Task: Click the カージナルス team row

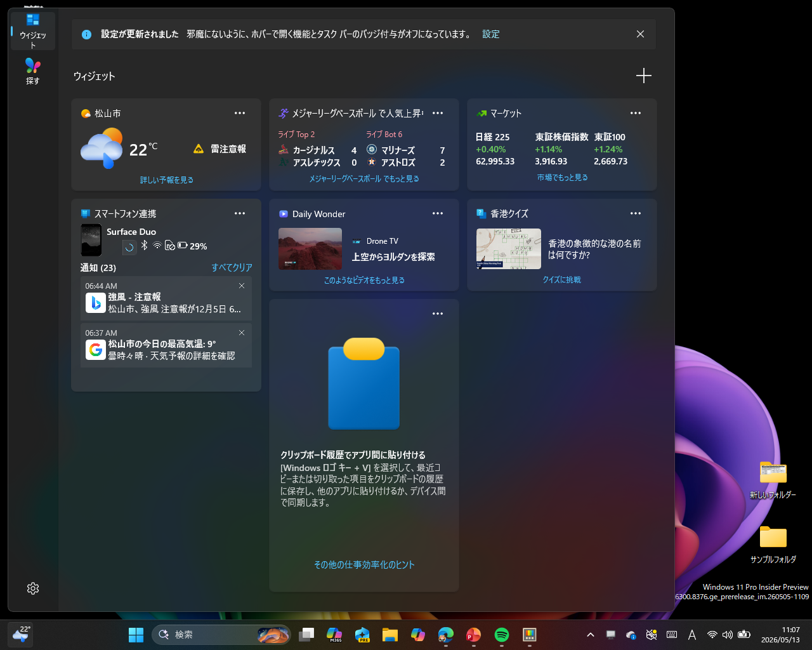Action: click(318, 150)
